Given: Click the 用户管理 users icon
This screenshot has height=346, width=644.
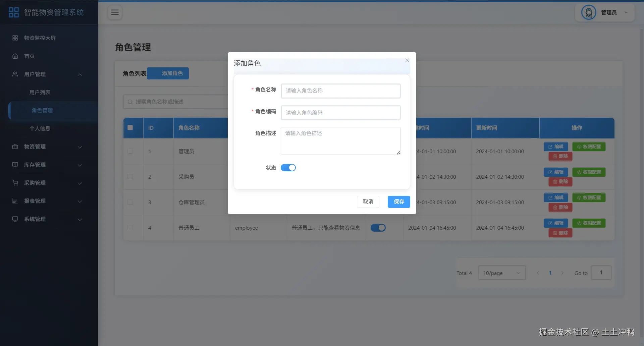Looking at the screenshot, I should pos(15,74).
